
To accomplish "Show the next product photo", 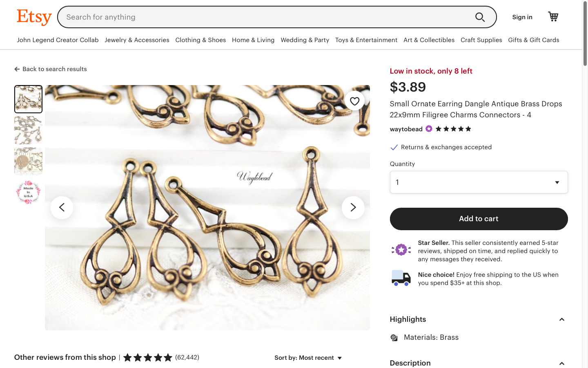I will click(x=353, y=208).
